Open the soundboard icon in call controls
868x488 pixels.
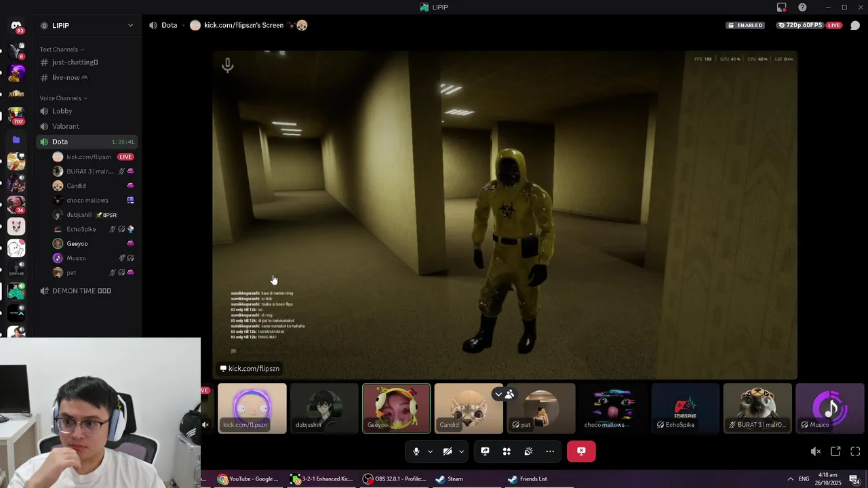click(x=528, y=451)
